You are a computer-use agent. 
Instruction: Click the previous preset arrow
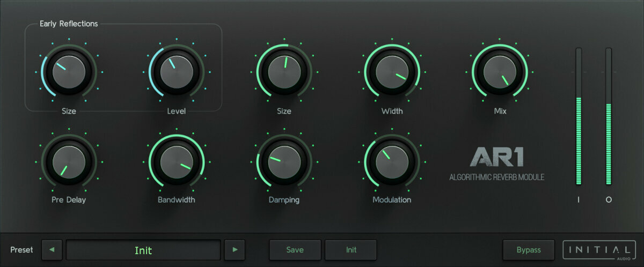[52, 250]
